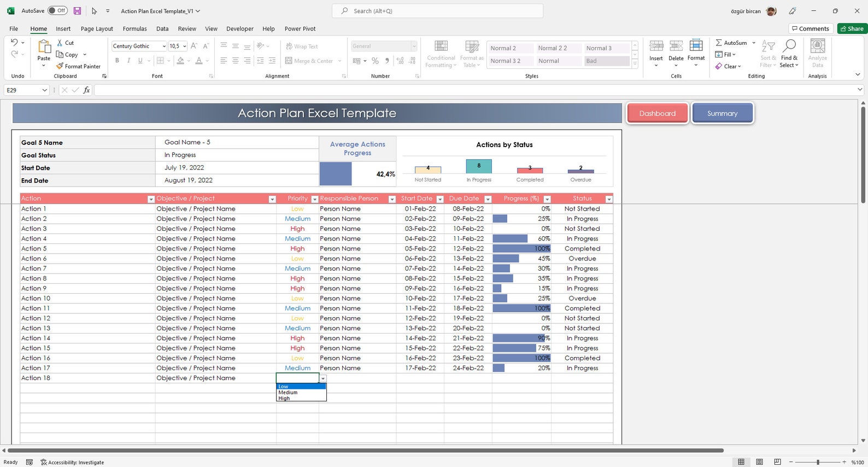Click the Borders icon

160,61
